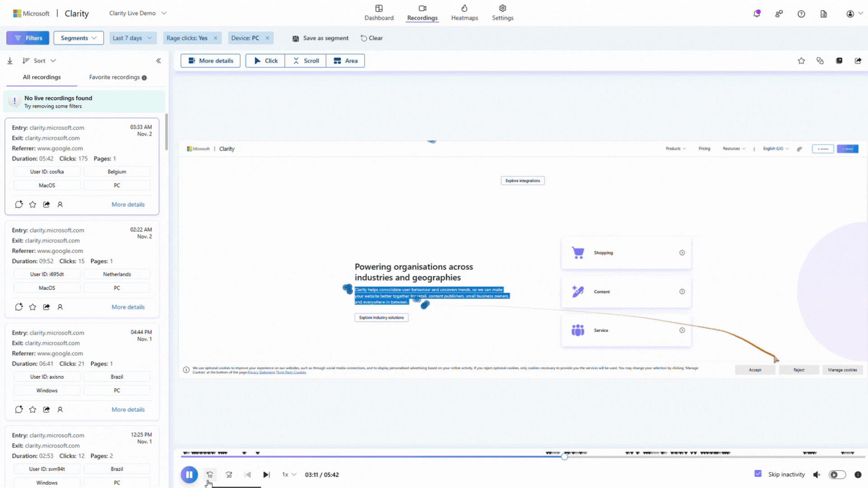The image size is (868, 488).
Task: Click the label tag icon above player
Action: point(820,61)
